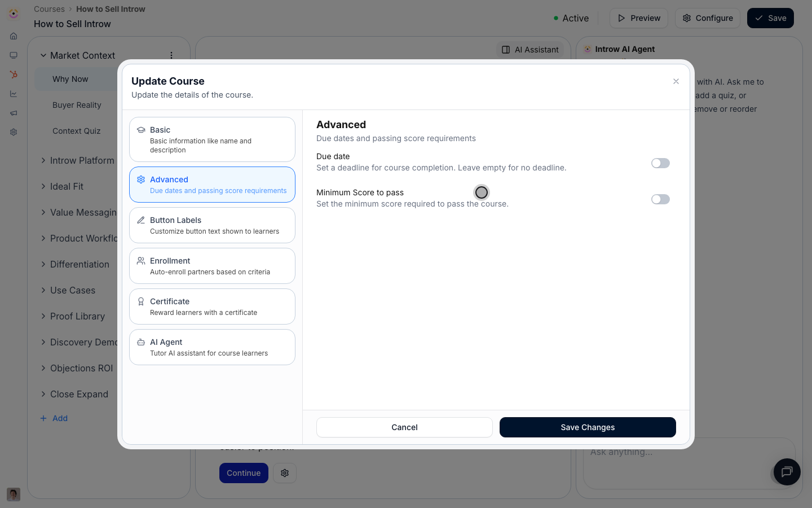Click the Enrollment users icon
This screenshot has width=812, height=508.
coord(141,261)
